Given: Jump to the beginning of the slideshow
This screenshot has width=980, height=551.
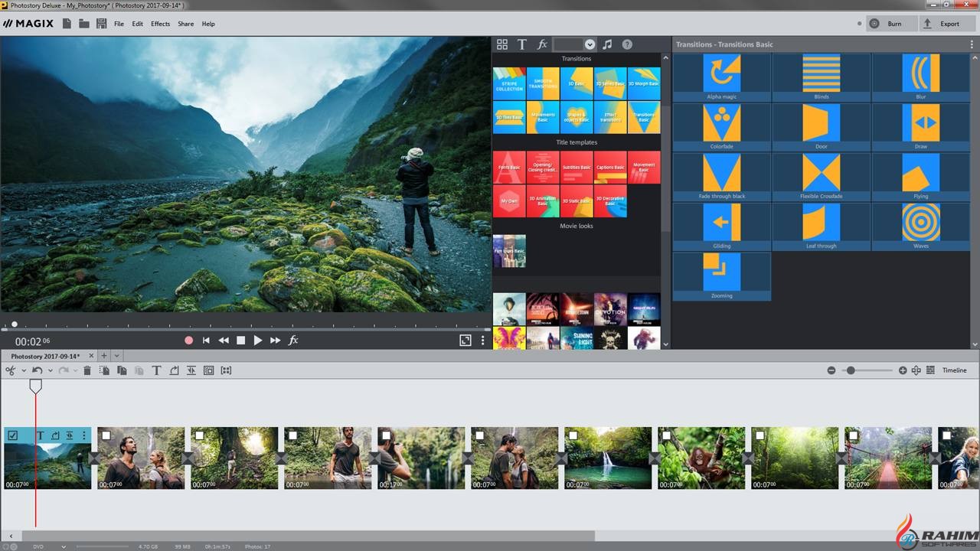Looking at the screenshot, I should [206, 341].
